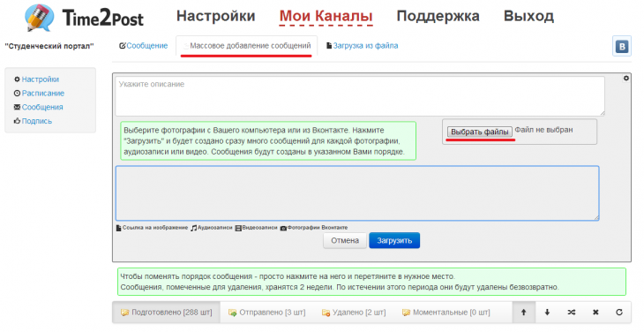Viewport: 644px width, 332px height.
Task: Refresh list with the reload icon
Action: pos(619,313)
